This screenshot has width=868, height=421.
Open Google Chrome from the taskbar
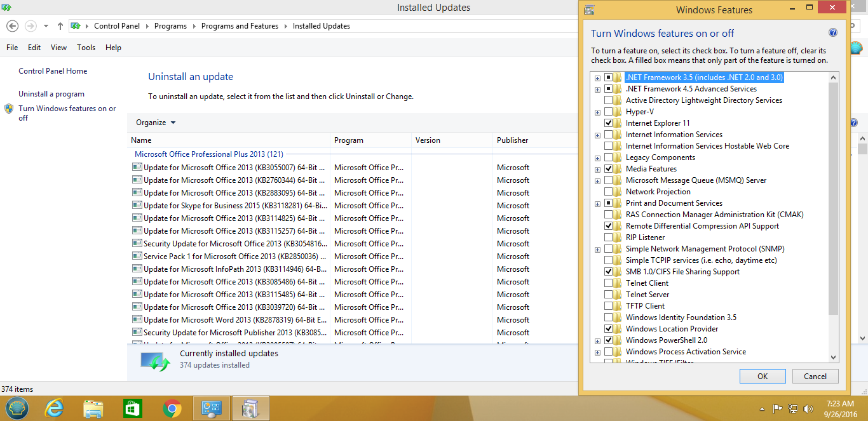tap(172, 408)
